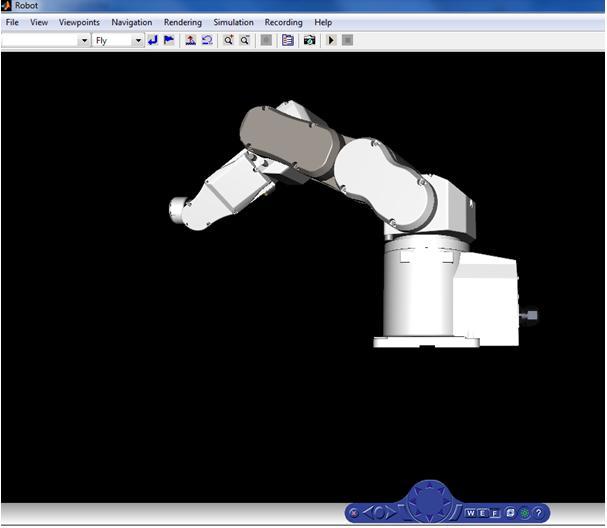Switch to Examine mode with E button
Image resolution: width=607 pixels, height=528 pixels.
click(482, 513)
